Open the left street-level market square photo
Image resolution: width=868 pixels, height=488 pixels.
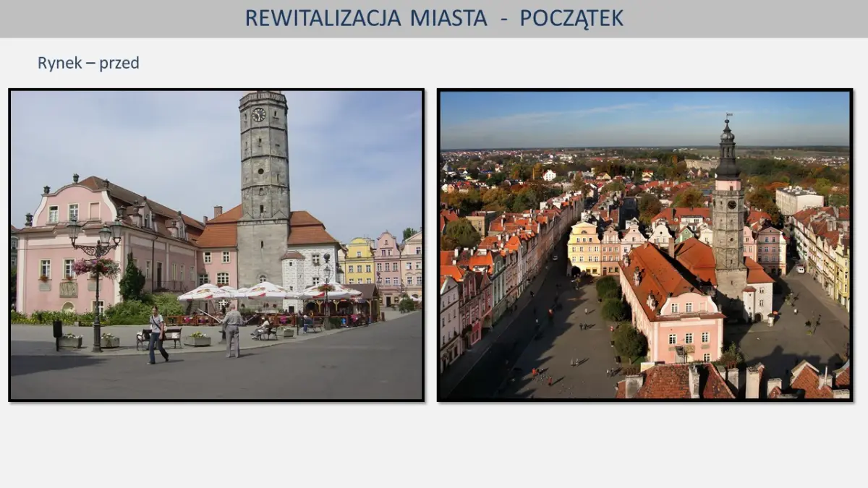(x=216, y=245)
